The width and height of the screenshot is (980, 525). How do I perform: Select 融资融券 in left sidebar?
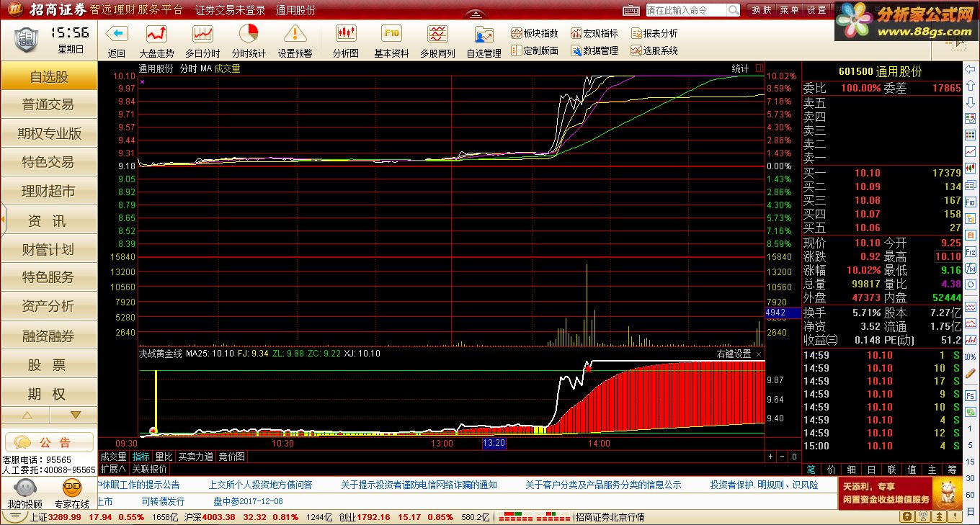pos(49,336)
